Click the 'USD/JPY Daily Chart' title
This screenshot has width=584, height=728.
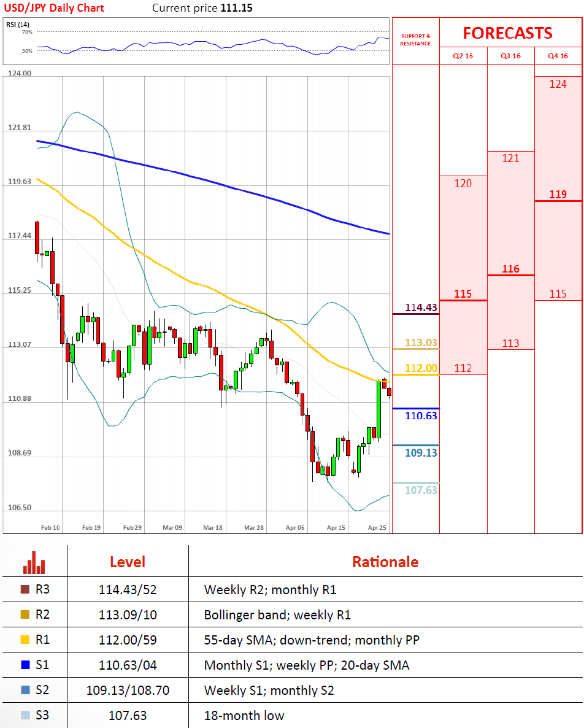(54, 8)
